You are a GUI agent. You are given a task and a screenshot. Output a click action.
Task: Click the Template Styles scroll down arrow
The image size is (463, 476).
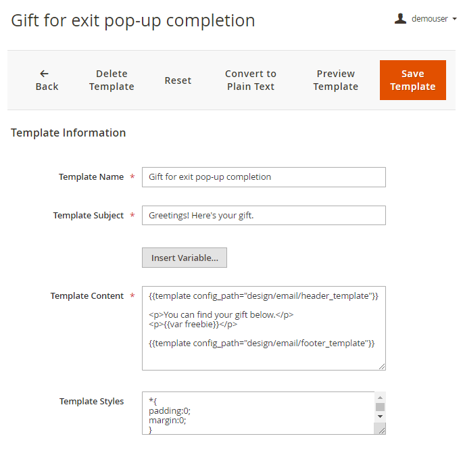380,416
